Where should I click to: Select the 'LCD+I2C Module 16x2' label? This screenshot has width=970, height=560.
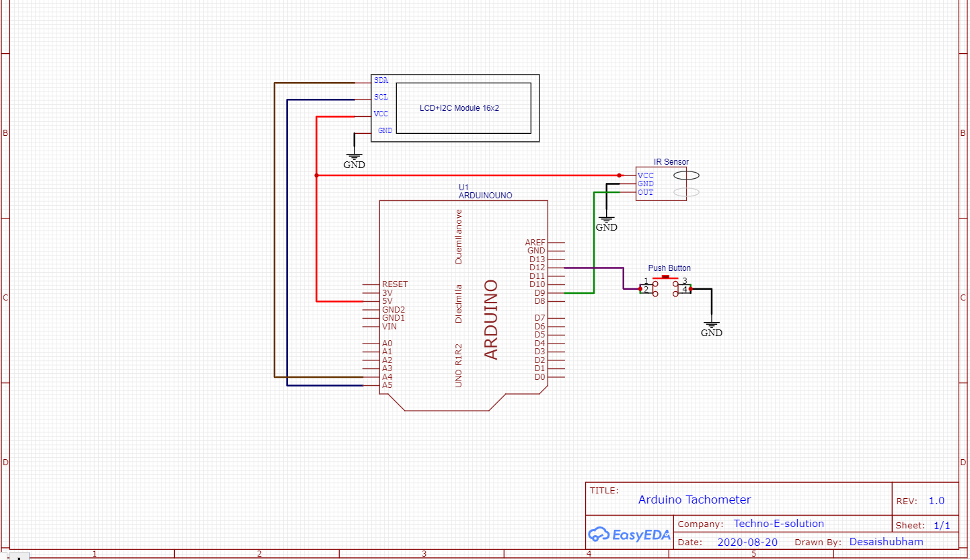(x=459, y=108)
